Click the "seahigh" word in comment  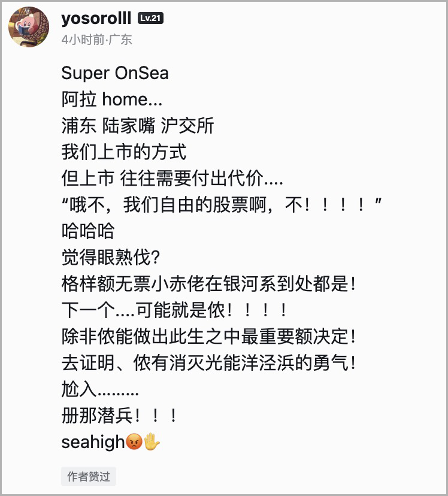click(x=93, y=443)
